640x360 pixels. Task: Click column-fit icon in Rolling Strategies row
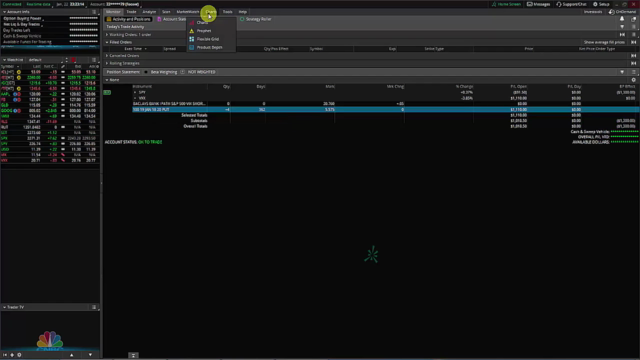(x=633, y=63)
